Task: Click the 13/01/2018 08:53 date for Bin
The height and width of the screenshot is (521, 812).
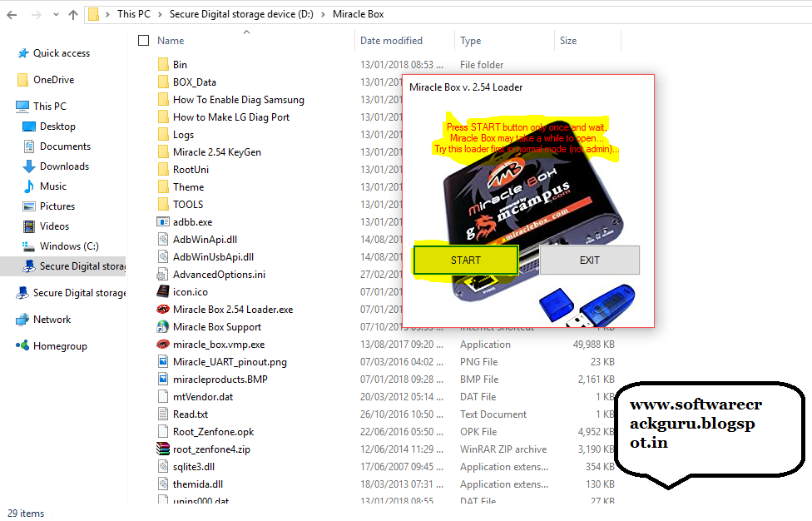Action: 402,65
